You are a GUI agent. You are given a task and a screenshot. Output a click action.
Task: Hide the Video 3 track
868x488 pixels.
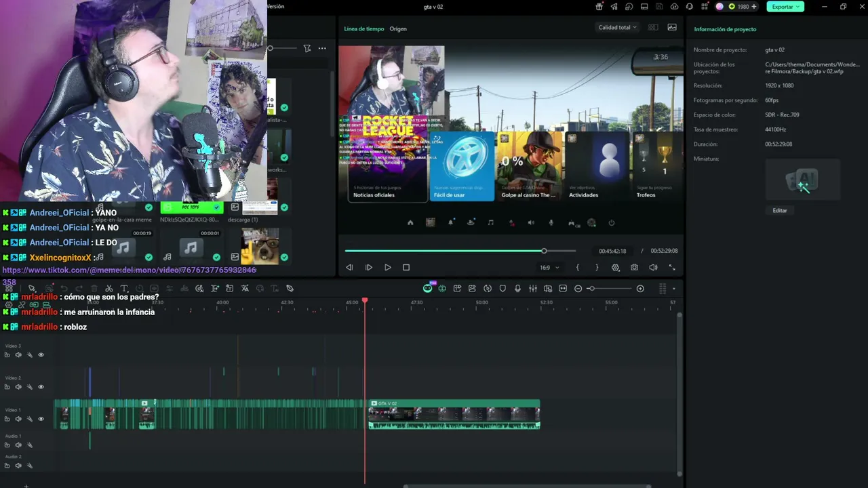[x=41, y=355]
